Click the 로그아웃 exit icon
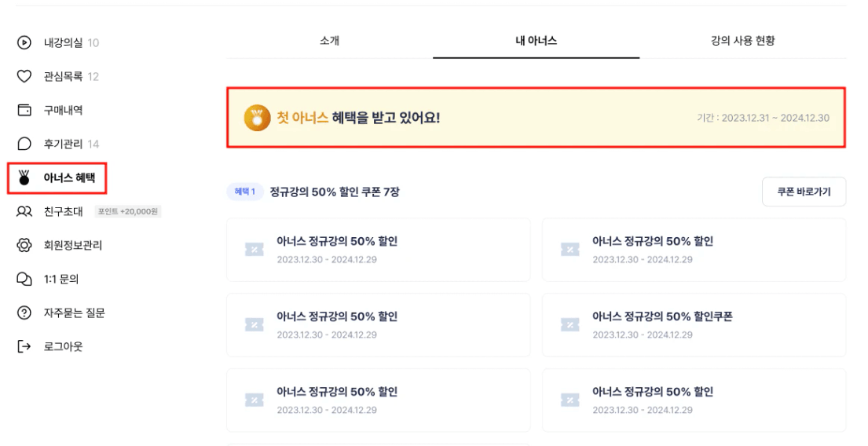 coord(24,346)
